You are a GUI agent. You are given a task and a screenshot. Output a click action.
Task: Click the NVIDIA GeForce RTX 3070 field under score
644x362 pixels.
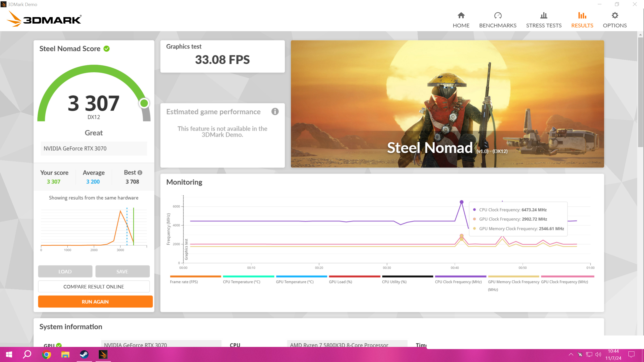(x=94, y=149)
